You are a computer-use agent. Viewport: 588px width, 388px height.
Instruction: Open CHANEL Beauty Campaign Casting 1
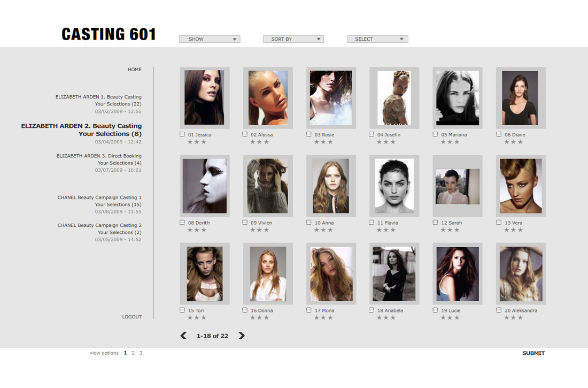coord(99,197)
